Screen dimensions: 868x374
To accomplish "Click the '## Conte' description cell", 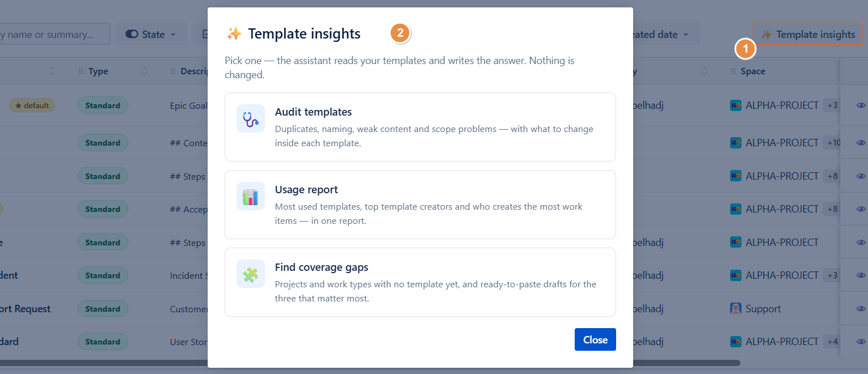I will point(189,143).
